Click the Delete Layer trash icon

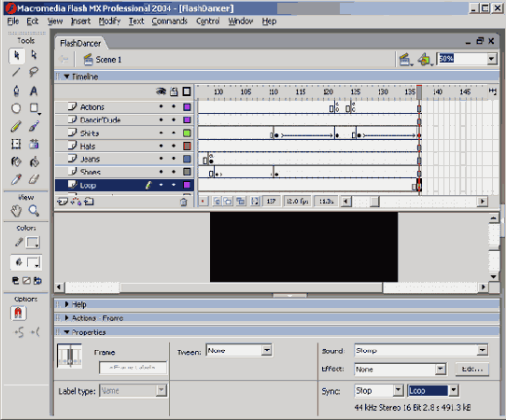point(184,202)
